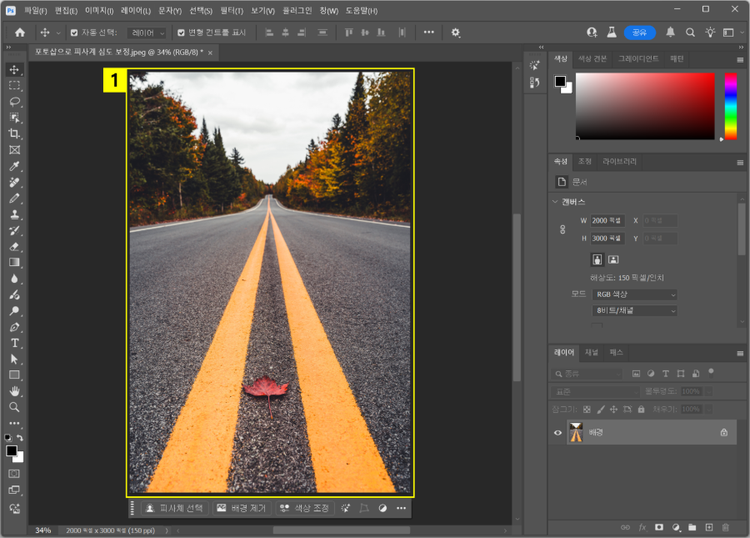The width and height of the screenshot is (750, 538).
Task: Click the Home icon in options bar
Action: [19, 32]
